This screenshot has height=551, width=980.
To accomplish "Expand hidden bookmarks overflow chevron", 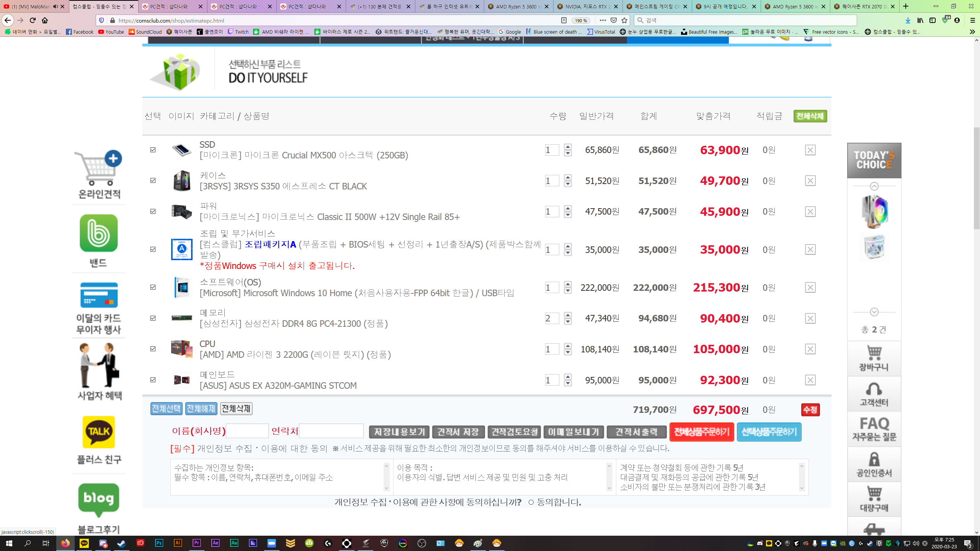I will tap(972, 32).
